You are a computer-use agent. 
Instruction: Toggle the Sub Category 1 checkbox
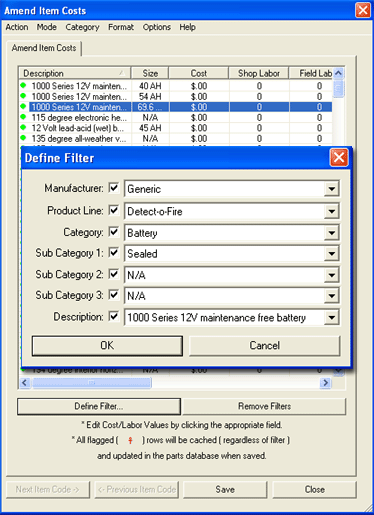(x=114, y=253)
